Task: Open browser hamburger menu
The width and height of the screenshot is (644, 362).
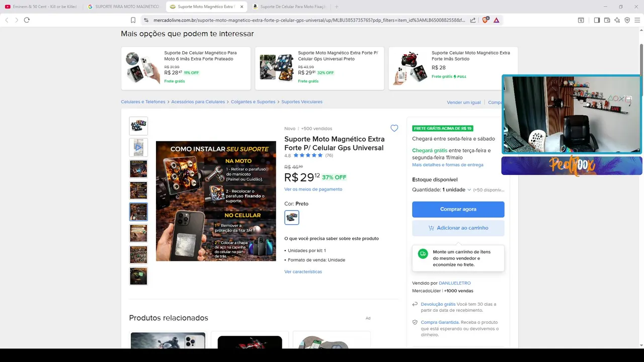Action: tap(637, 20)
